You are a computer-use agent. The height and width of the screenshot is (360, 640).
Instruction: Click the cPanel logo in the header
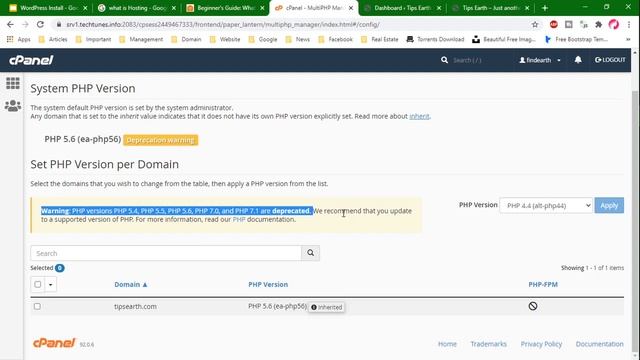point(31,60)
